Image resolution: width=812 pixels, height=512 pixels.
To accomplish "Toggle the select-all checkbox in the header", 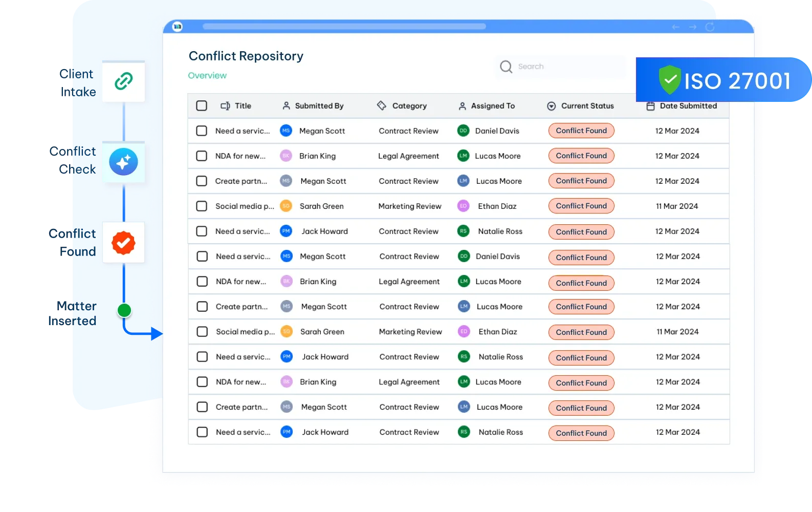I will coord(202,105).
